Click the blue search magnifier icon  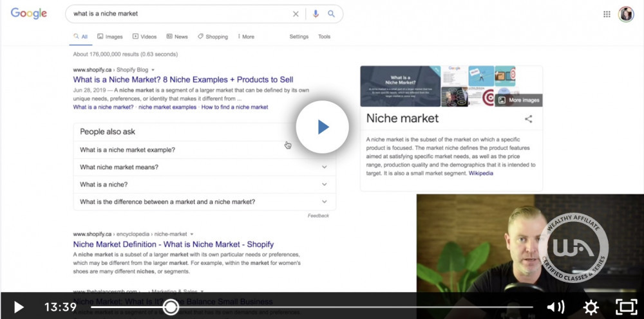tap(331, 14)
